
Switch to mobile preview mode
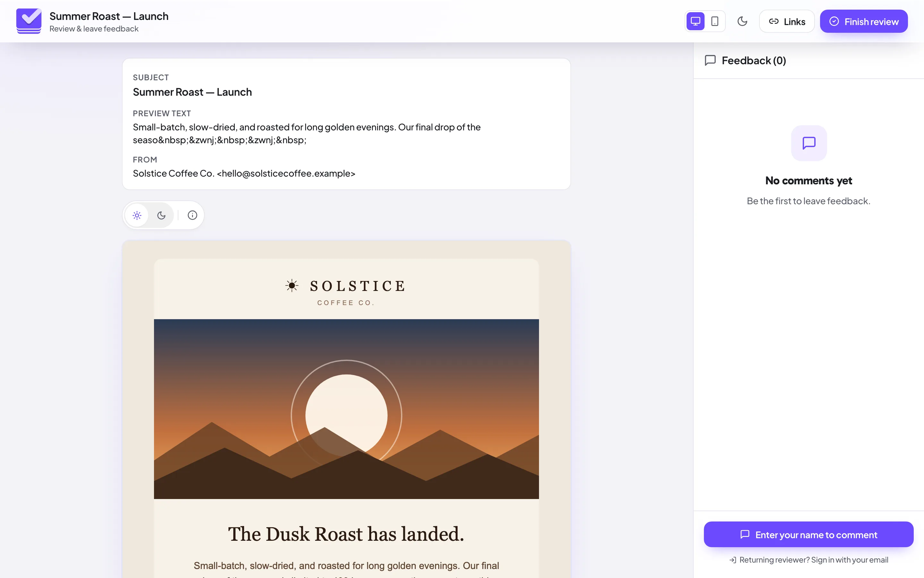715,22
